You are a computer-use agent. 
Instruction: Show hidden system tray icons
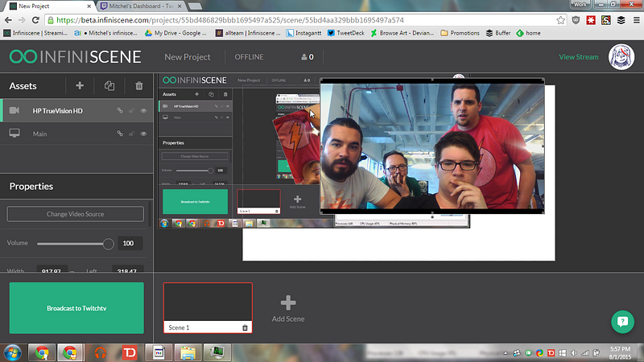(506, 353)
